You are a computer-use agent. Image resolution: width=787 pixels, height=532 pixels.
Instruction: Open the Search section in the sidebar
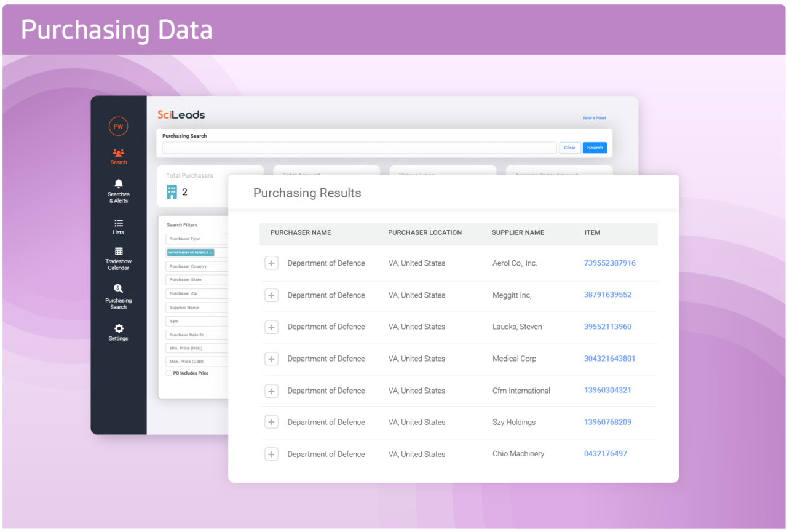point(118,156)
